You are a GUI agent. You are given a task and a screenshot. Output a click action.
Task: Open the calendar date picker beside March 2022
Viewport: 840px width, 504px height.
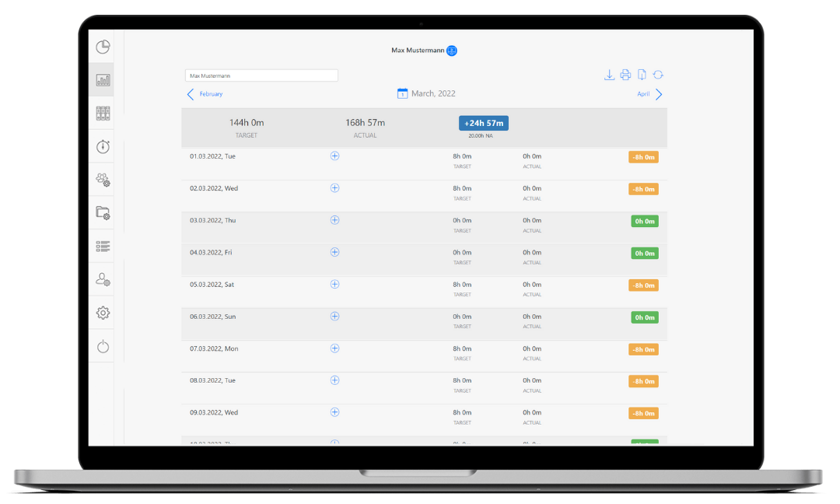click(403, 93)
